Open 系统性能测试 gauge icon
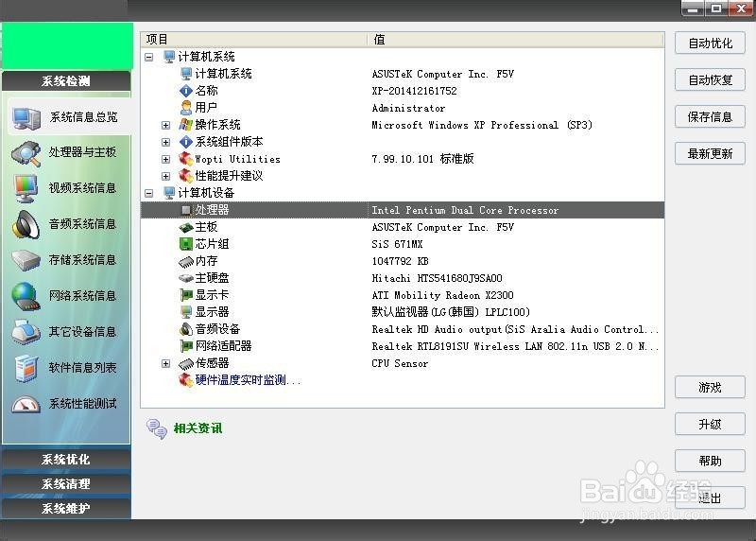 26,405
